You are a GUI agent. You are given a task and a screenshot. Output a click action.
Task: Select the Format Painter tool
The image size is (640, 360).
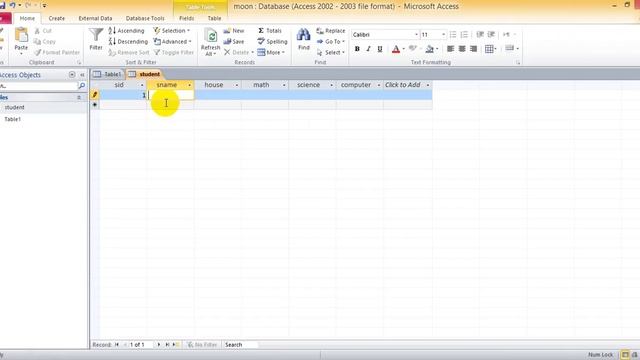coord(57,52)
